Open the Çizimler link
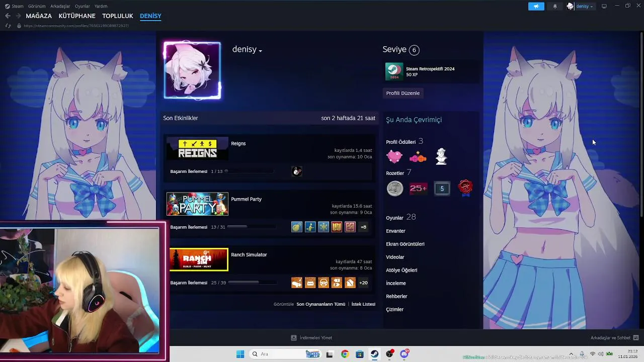The image size is (644, 362). click(x=394, y=310)
